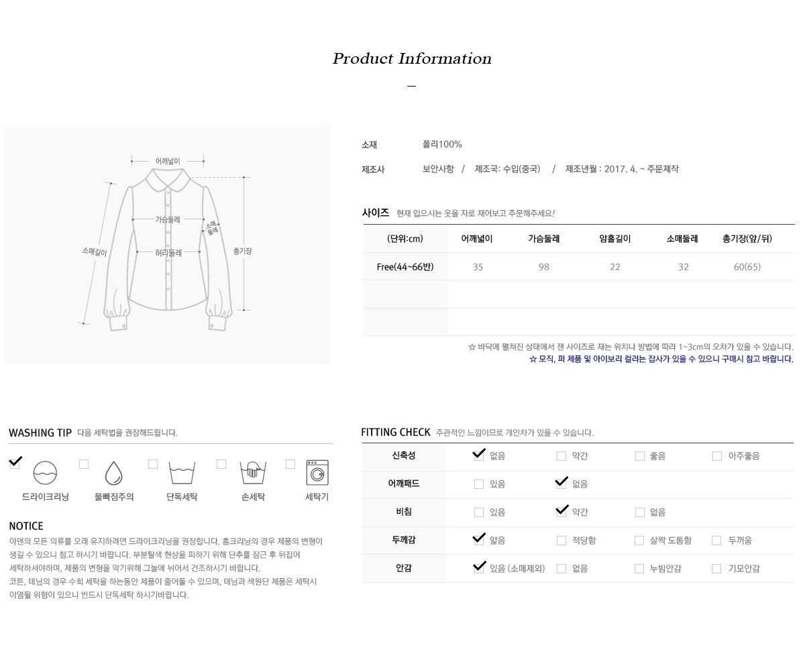Image resolution: width=805 pixels, height=672 pixels.
Task: Uncheck 약간 in the 비침 row
Action: [561, 512]
